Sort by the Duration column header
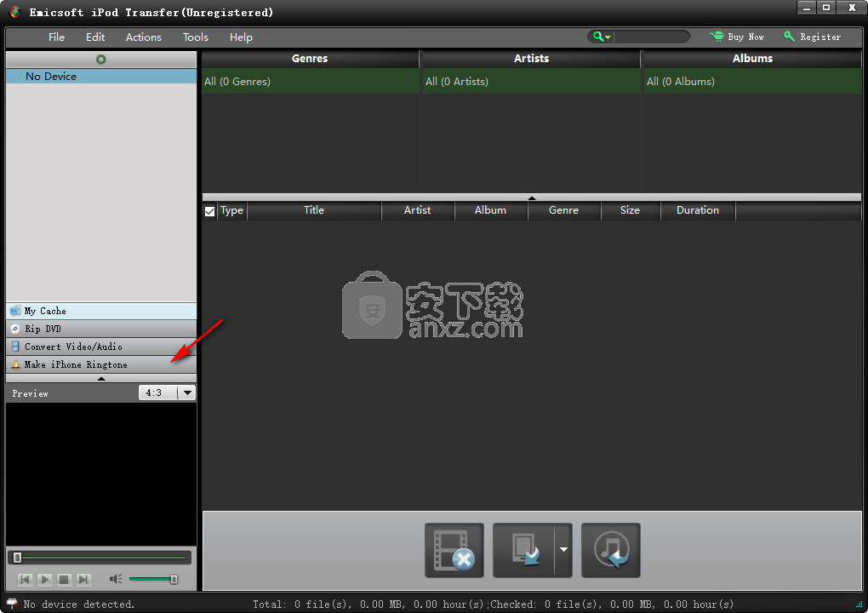 (x=698, y=210)
